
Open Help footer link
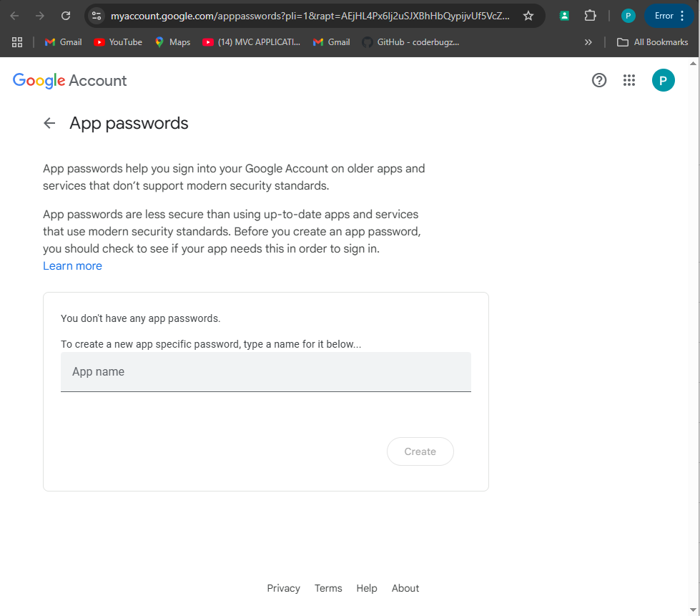coord(367,588)
